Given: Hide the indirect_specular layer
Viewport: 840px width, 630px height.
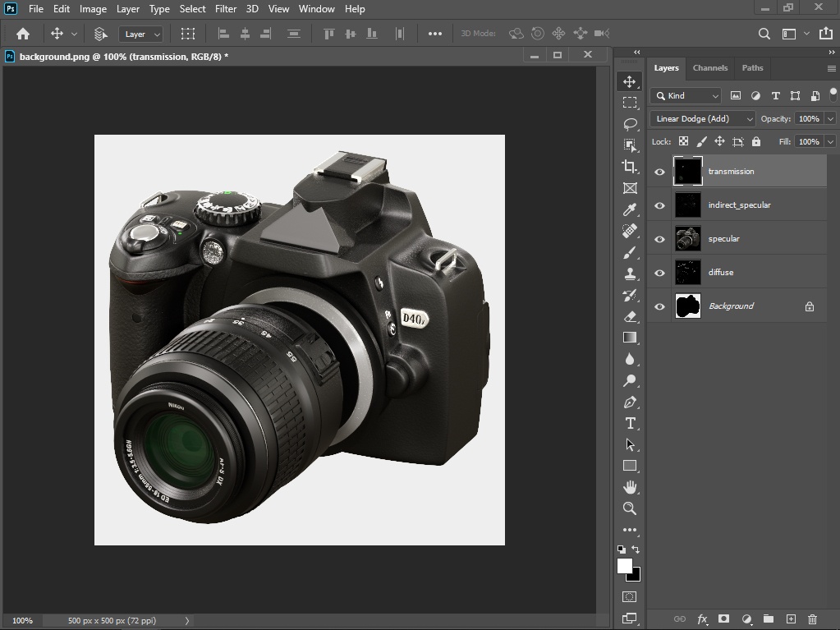Looking at the screenshot, I should 659,205.
